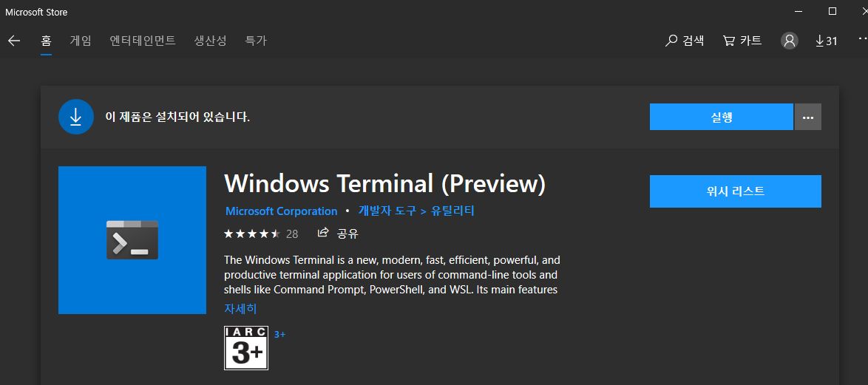
Task: Click the blue 3+ age rating link
Action: 279,334
